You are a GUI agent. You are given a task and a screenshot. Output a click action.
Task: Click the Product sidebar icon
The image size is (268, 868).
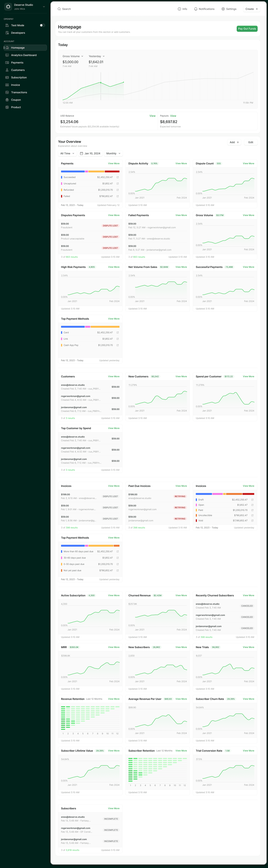point(7,107)
